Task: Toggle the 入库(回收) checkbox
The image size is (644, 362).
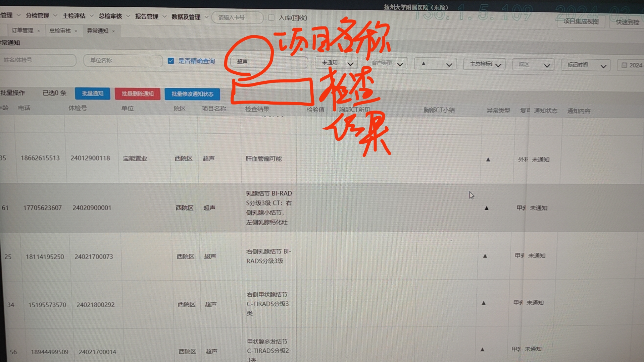Action: [x=271, y=18]
